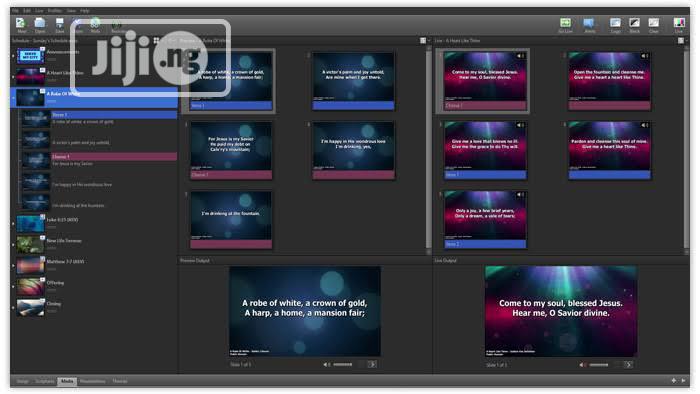Click speaker icon on 'Only a joy' slide
The height and width of the screenshot is (394, 700).
click(520, 195)
